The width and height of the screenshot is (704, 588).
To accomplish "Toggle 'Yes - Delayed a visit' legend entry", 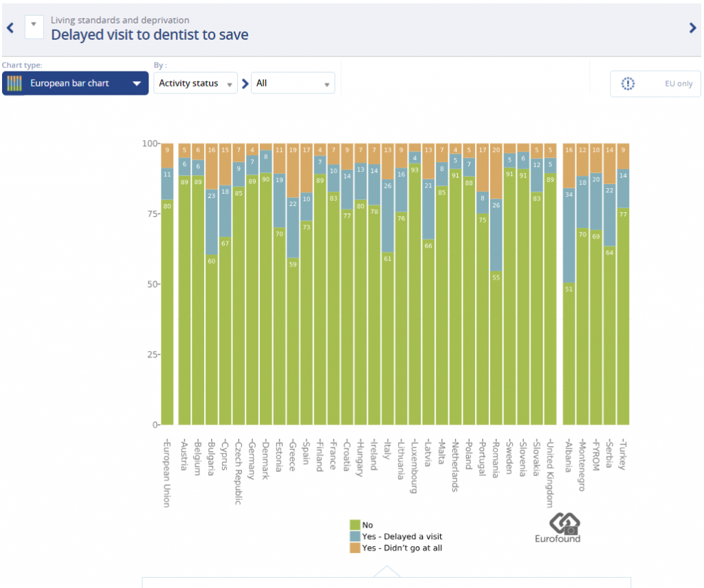I will (x=401, y=536).
